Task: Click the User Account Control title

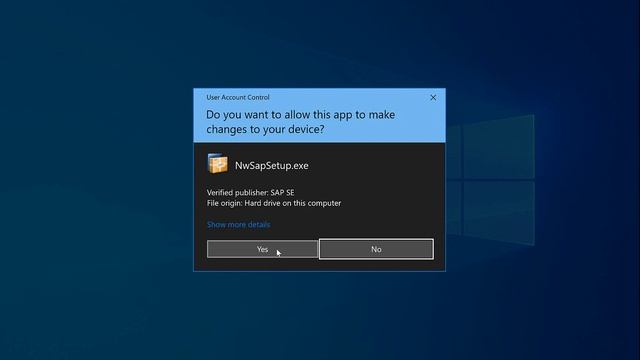Action: pyautogui.click(x=238, y=97)
